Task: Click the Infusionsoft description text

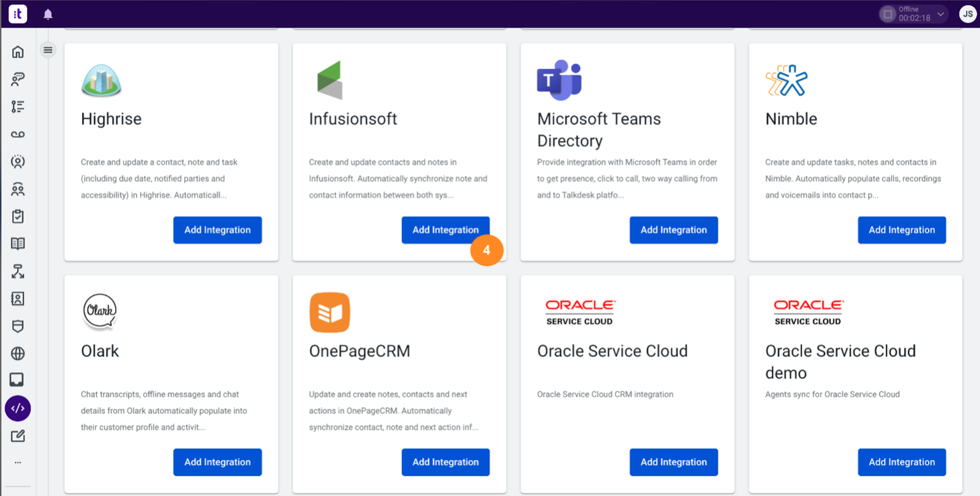Action: 398,178
